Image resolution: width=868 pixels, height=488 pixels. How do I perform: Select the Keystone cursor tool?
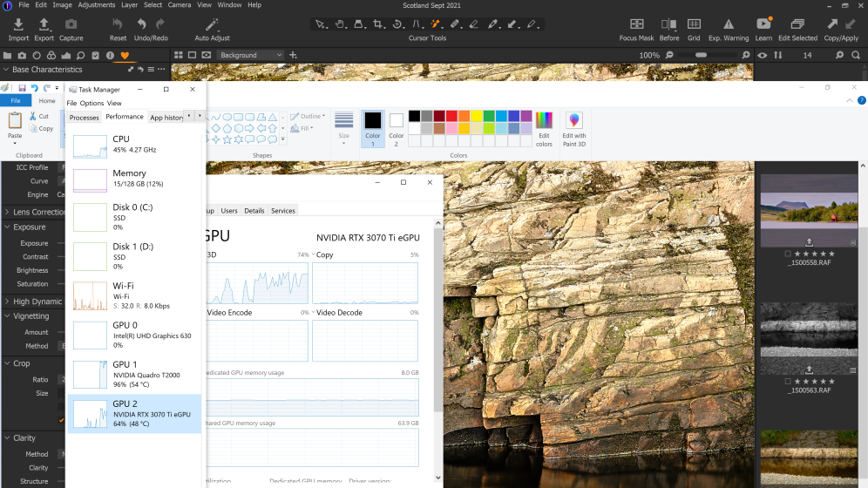click(x=417, y=24)
